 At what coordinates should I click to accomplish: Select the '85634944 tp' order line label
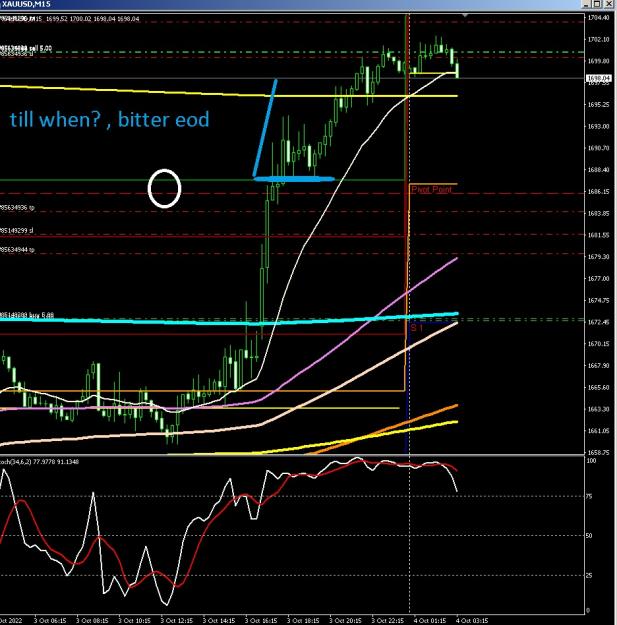tap(17, 250)
